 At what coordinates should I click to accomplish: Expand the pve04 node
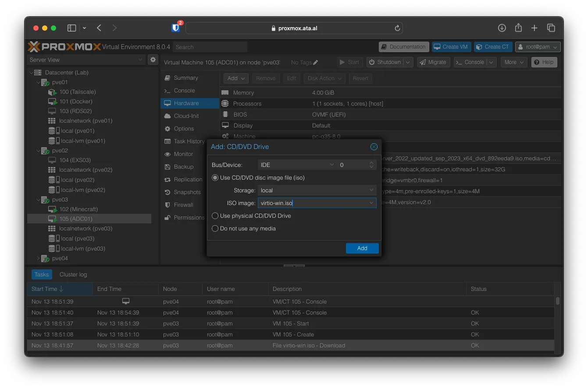[38, 258]
